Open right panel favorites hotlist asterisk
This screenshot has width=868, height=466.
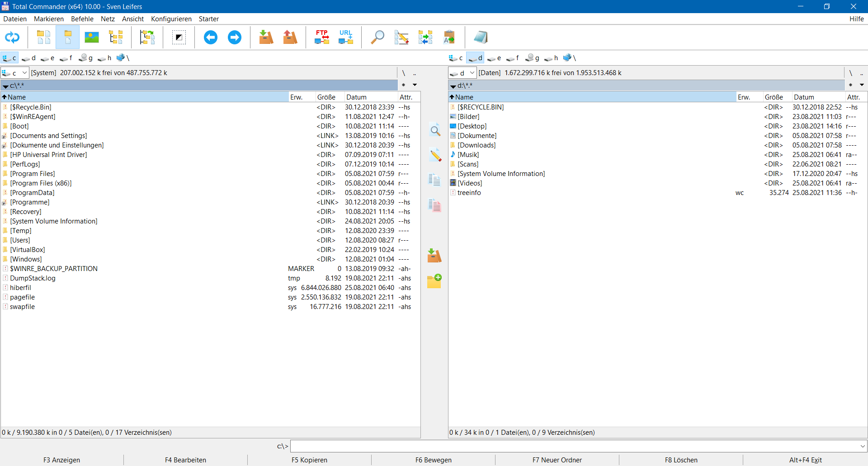click(850, 85)
